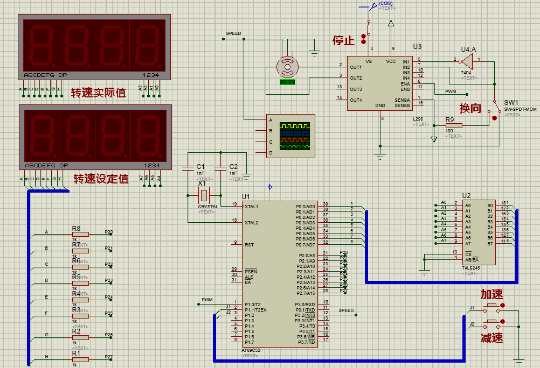Click the 停止 label text
This screenshot has height=368, width=540.
pos(343,41)
